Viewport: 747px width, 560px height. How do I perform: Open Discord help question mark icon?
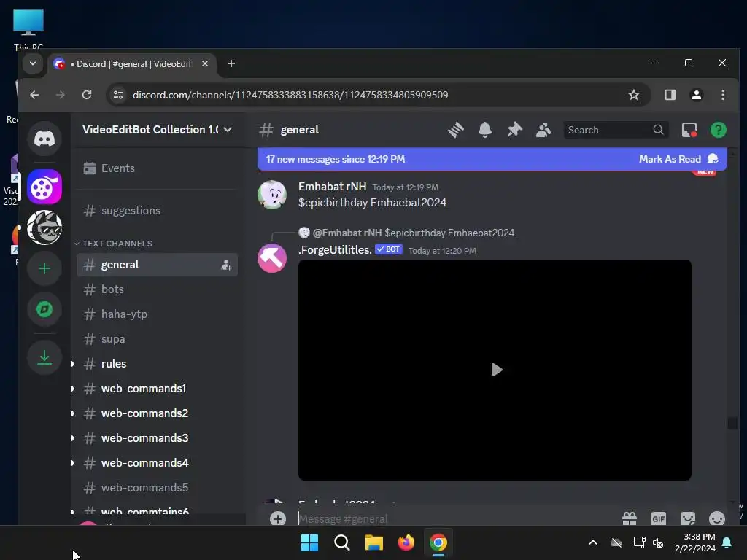pyautogui.click(x=719, y=130)
